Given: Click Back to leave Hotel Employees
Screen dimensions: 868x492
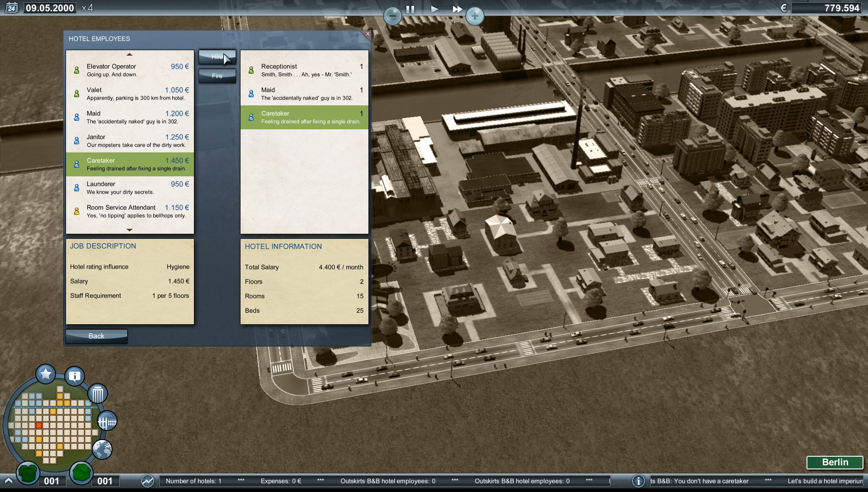Looking at the screenshot, I should (96, 336).
